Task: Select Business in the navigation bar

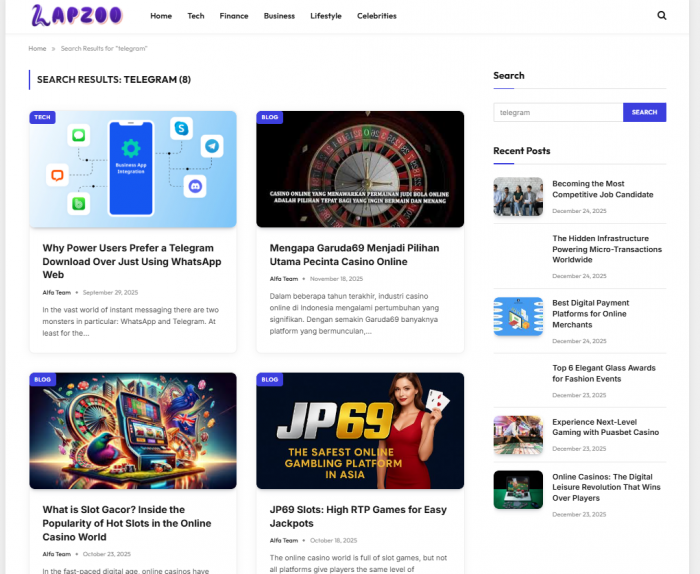Action: click(279, 16)
